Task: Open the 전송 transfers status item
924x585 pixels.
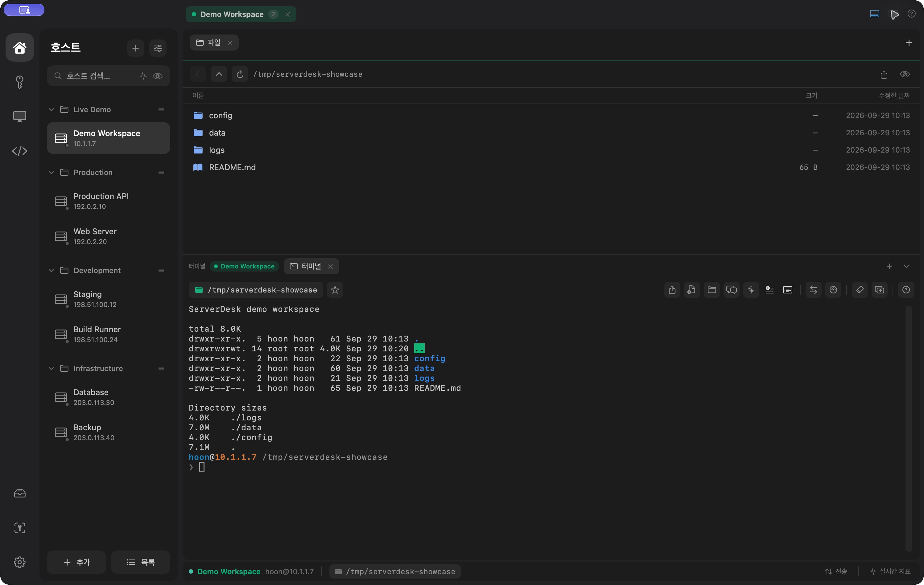Action: [836, 571]
